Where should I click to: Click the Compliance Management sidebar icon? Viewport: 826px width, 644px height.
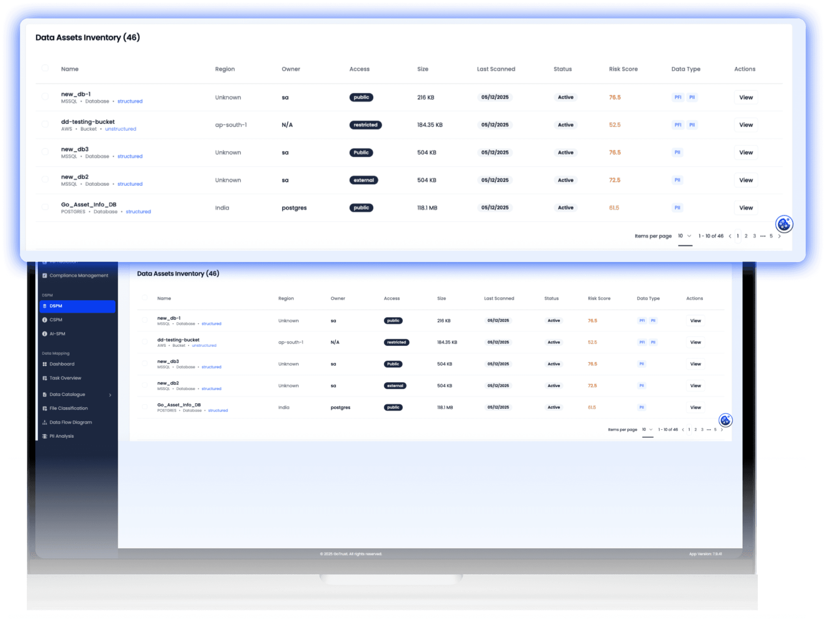(x=45, y=276)
